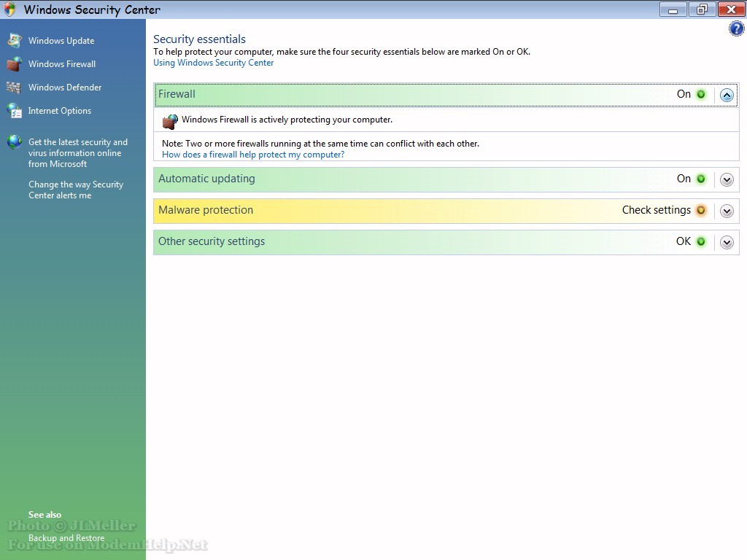747x560 pixels.
Task: Open the Internet Options link
Action: click(x=60, y=111)
